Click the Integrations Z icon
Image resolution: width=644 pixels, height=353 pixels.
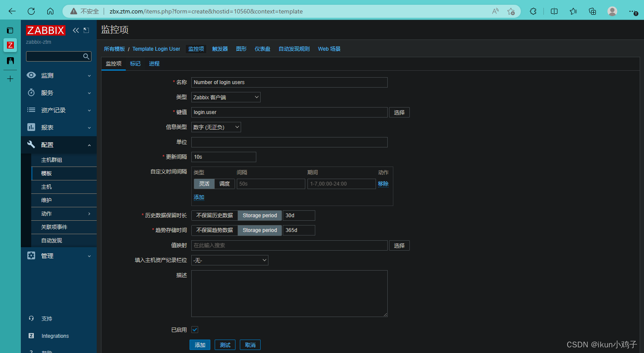pyautogui.click(x=31, y=336)
